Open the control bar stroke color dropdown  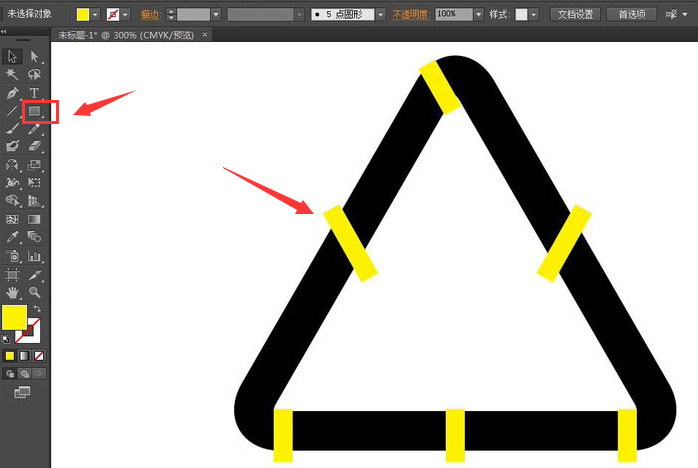pyautogui.click(x=126, y=15)
